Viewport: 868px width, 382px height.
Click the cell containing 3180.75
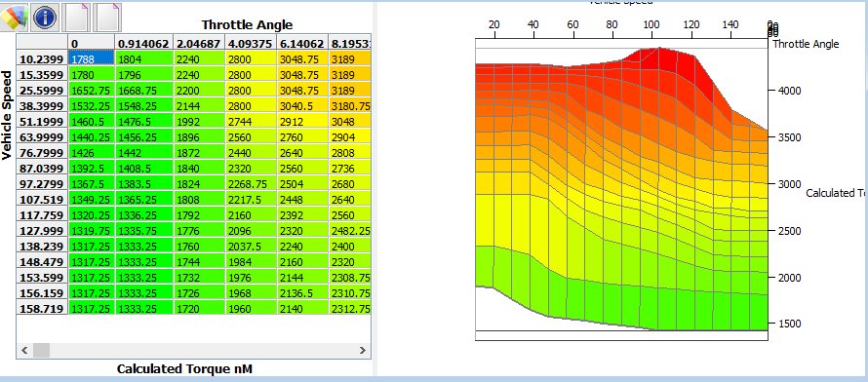coord(350,105)
